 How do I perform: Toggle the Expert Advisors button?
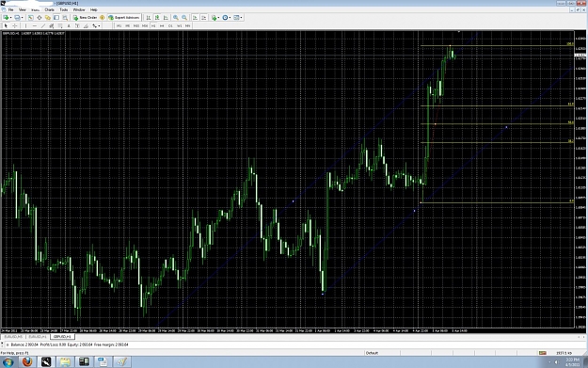coord(124,18)
